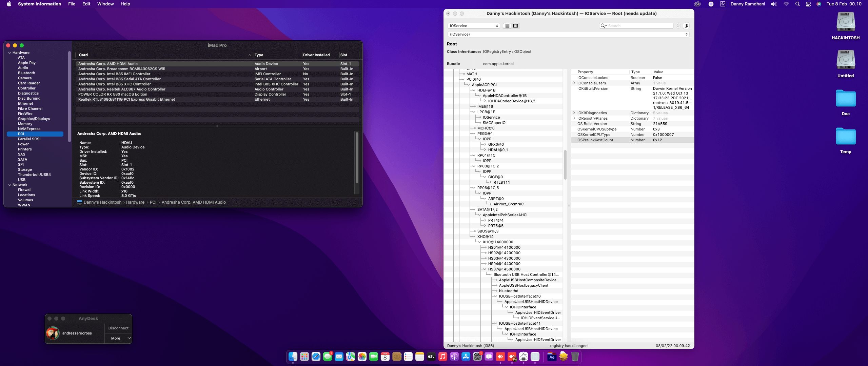Screen dimensions: 868x366
Task: Open Messages app in the Dock
Action: point(328,357)
